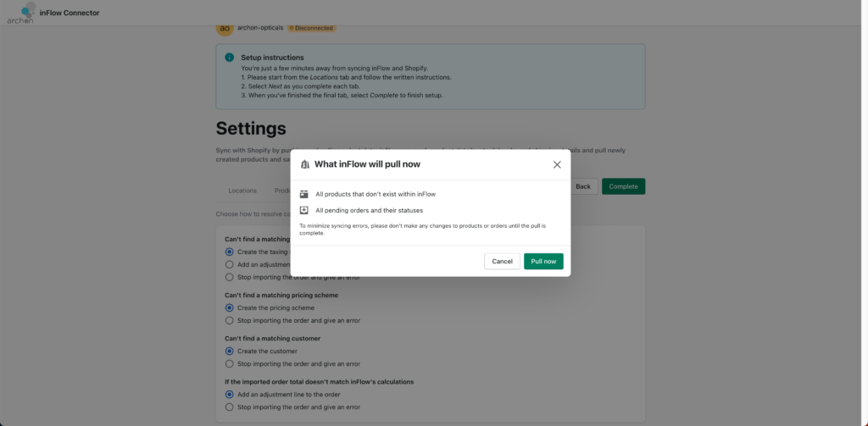868x426 pixels.
Task: Select Stop importing under matching customer
Action: click(229, 363)
